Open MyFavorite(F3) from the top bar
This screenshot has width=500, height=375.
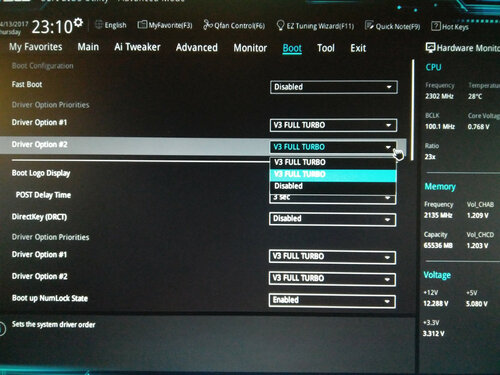(x=165, y=25)
